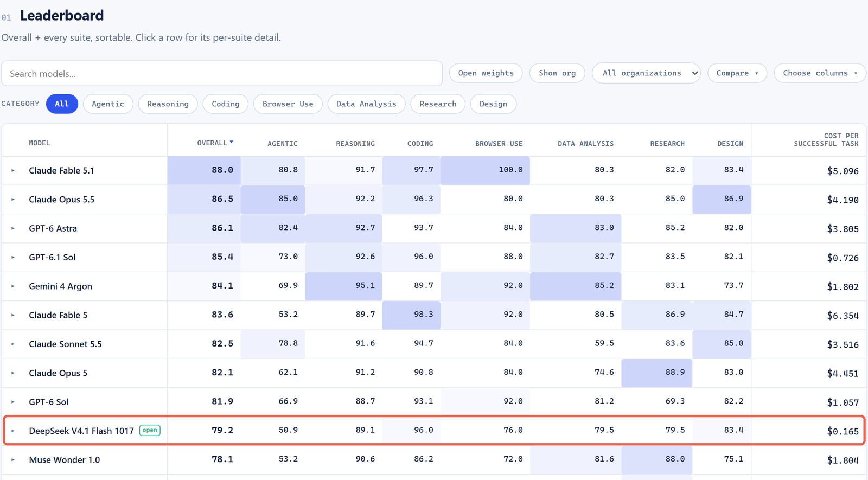Expand the Claude Sonnet 5.5 row
Image resolution: width=868 pixels, height=480 pixels.
coord(13,344)
